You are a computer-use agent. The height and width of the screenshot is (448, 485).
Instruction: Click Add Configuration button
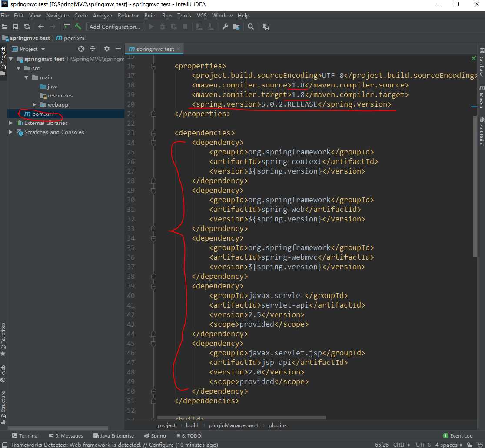(115, 27)
